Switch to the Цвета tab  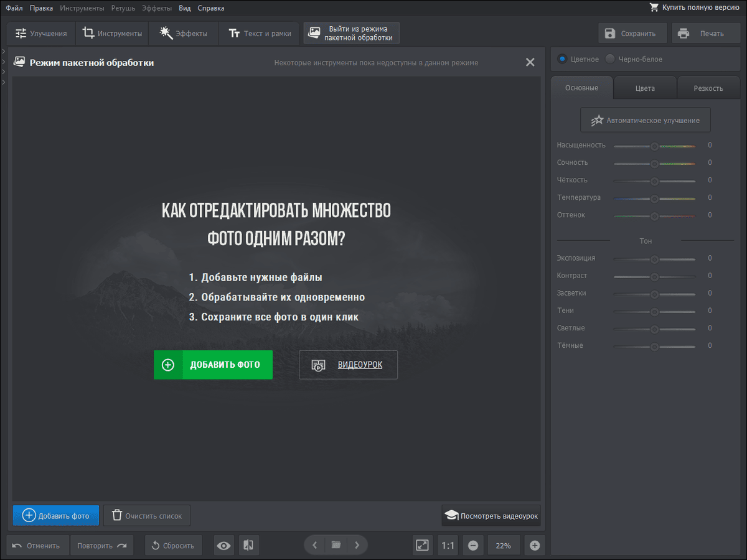point(645,88)
